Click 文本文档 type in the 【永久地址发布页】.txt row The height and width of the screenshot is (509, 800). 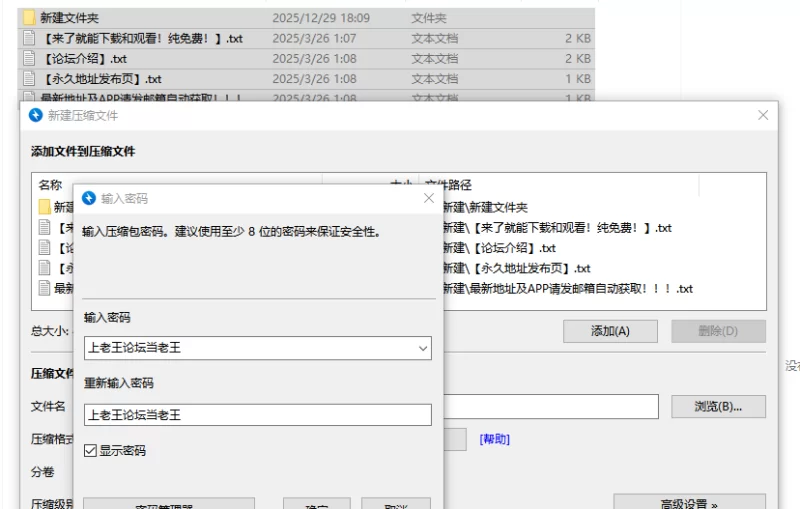click(435, 79)
